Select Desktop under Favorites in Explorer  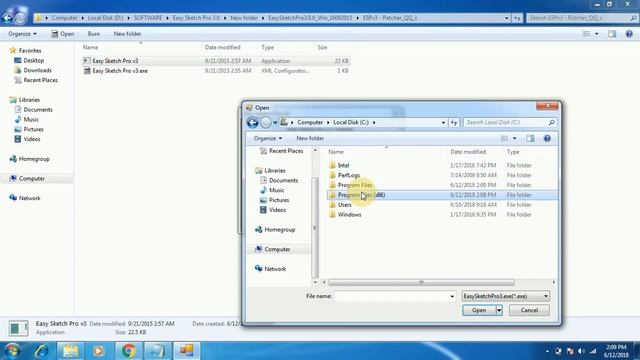pos(29,60)
